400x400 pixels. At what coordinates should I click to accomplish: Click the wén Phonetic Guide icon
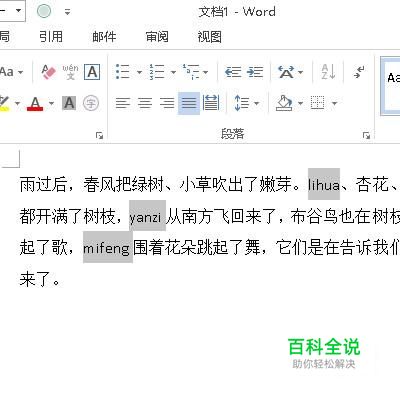[x=70, y=72]
